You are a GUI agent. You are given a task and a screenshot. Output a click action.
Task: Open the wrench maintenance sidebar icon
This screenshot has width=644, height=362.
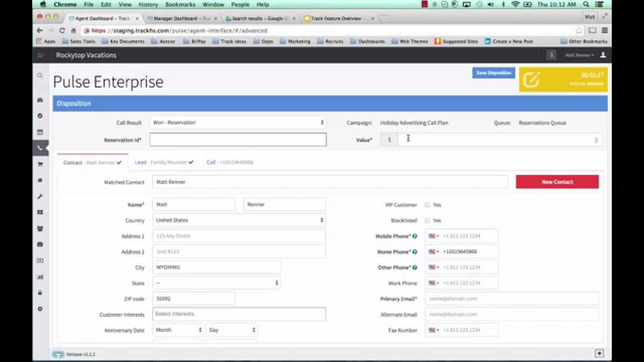40,196
